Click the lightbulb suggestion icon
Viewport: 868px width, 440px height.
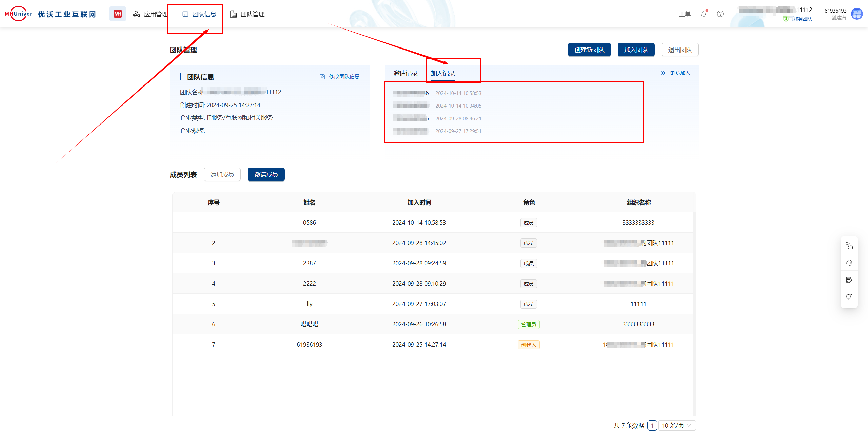(849, 297)
